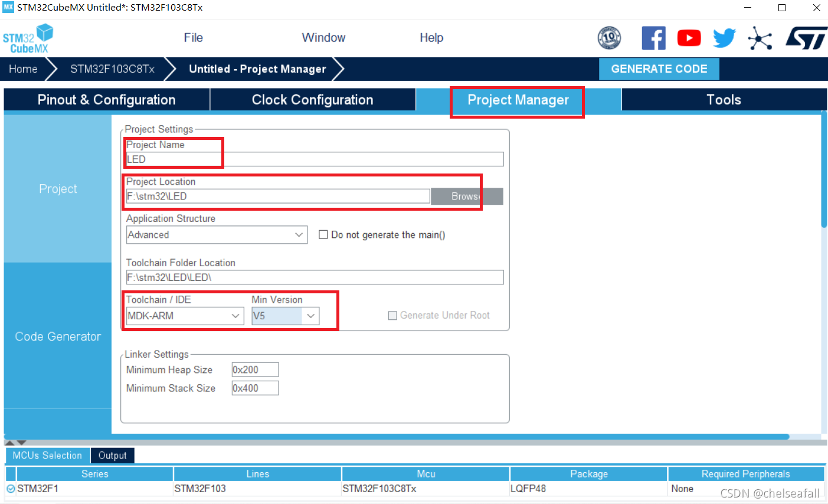Sort by Lines column header
The height and width of the screenshot is (504, 828).
pyautogui.click(x=258, y=474)
